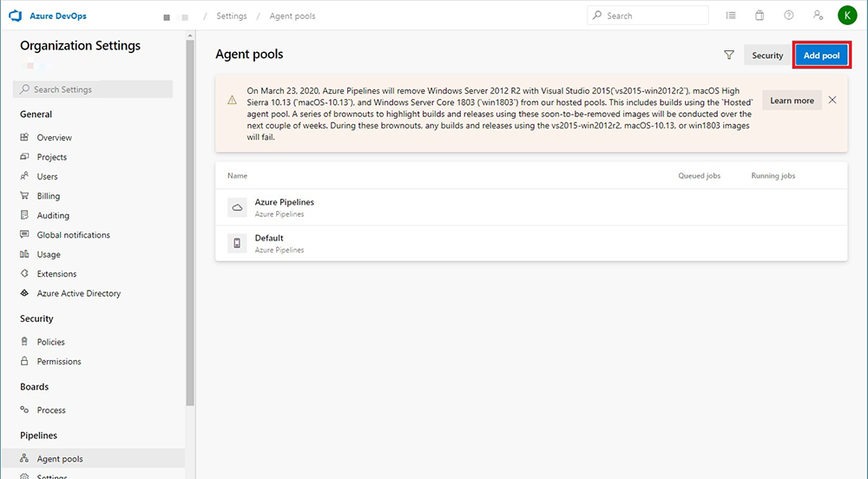Click the Agent pools sidebar icon
The width and height of the screenshot is (868, 479).
coord(24,458)
